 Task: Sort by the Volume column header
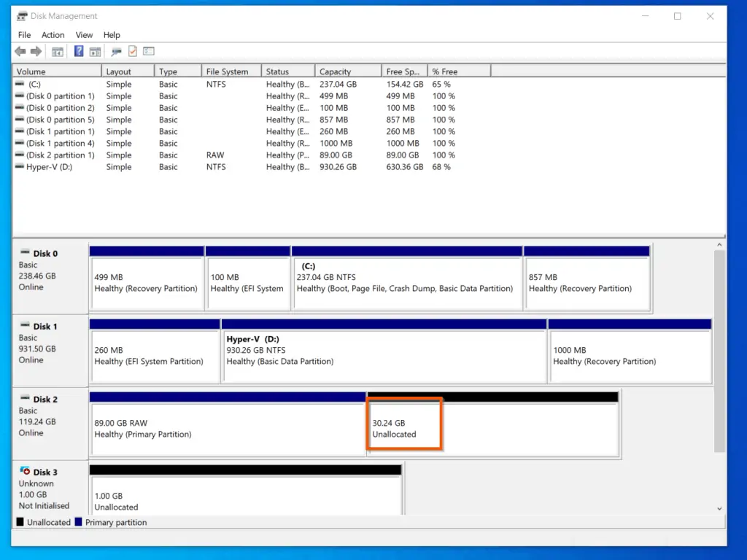57,71
